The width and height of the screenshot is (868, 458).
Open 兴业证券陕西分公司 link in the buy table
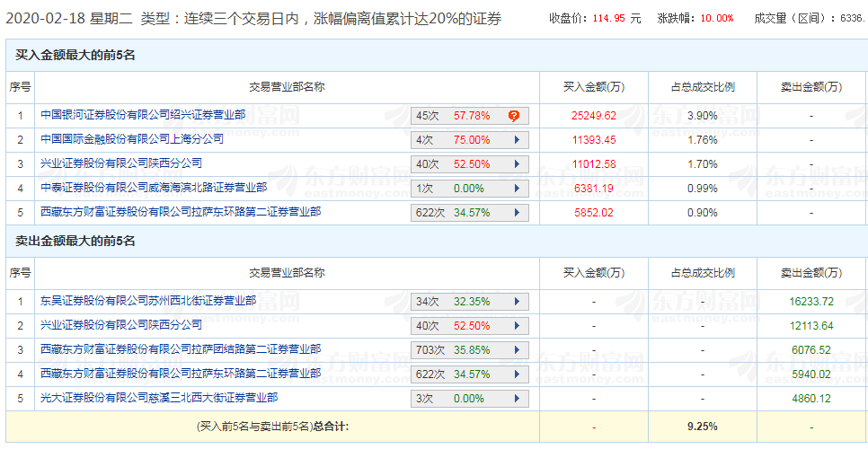[x=121, y=163]
